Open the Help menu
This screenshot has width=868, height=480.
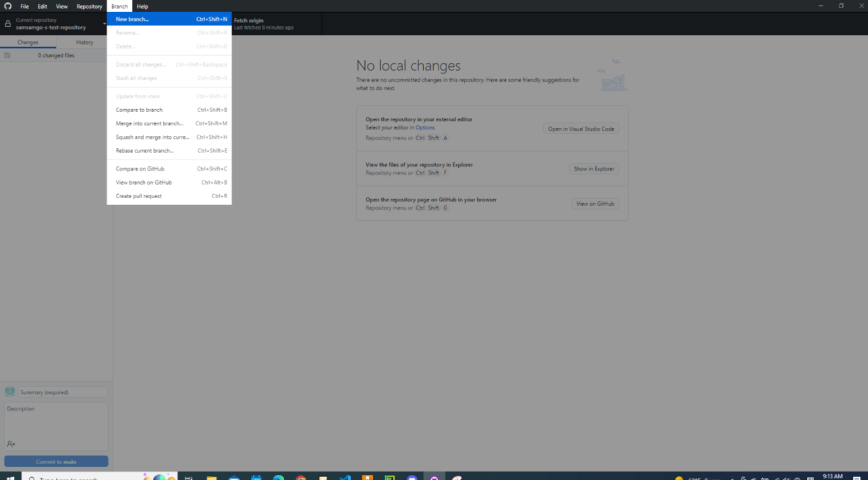click(x=142, y=6)
